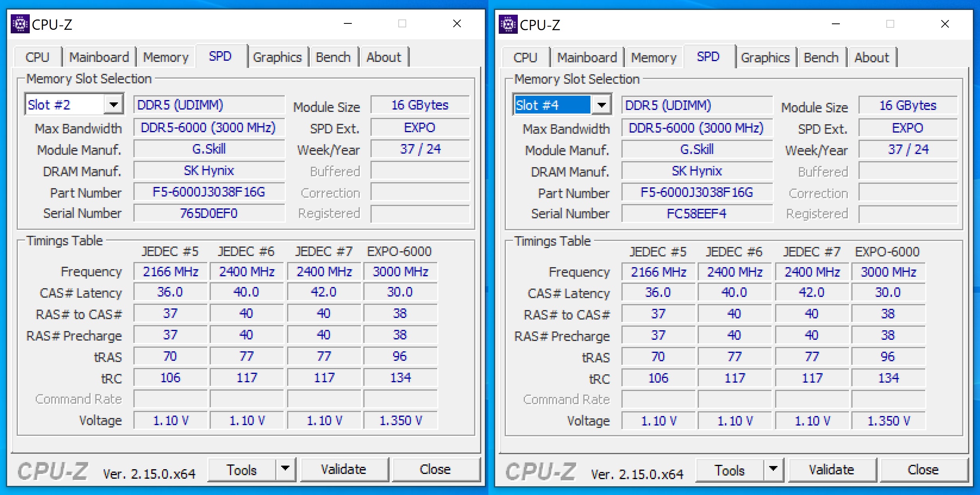Click DDR5-6000 (3000 MHz) bandwidth in right window
The image size is (980, 495).
(697, 128)
